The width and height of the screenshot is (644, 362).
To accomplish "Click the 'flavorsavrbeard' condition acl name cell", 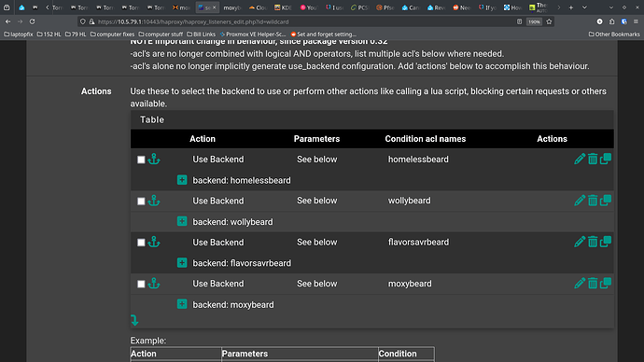I will (418, 243).
